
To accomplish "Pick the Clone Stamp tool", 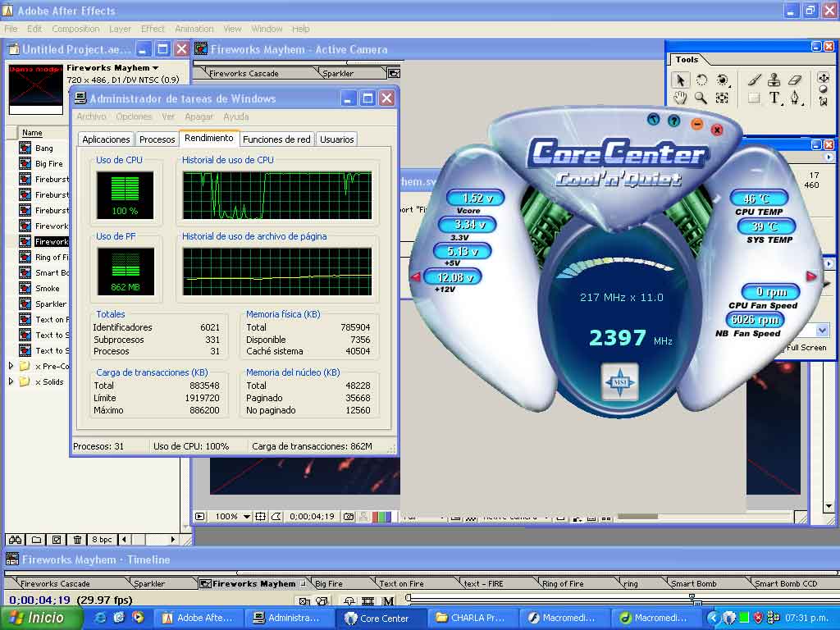I will click(774, 80).
